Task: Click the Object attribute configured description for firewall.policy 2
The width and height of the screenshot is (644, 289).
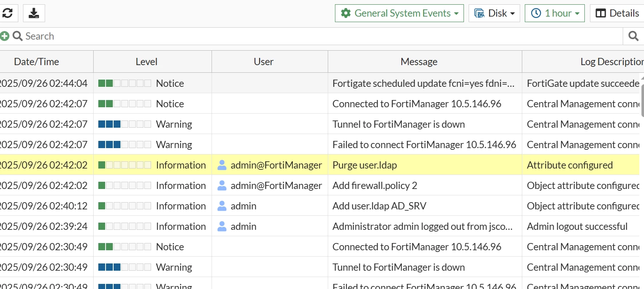Action: pos(583,186)
